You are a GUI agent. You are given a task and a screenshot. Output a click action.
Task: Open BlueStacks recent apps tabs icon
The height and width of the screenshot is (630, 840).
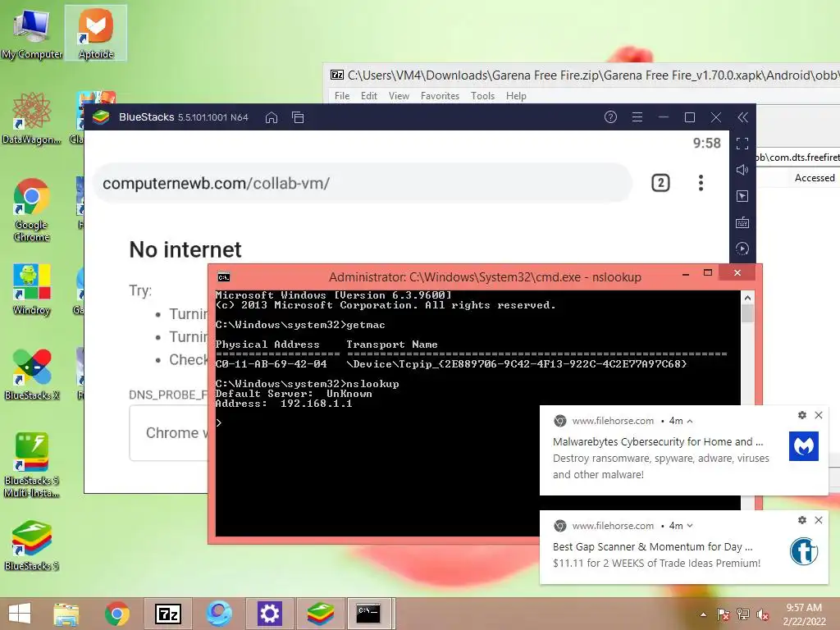[x=298, y=117]
